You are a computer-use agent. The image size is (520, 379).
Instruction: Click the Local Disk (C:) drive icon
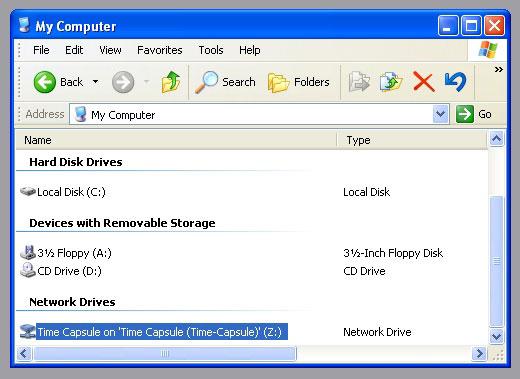point(28,192)
